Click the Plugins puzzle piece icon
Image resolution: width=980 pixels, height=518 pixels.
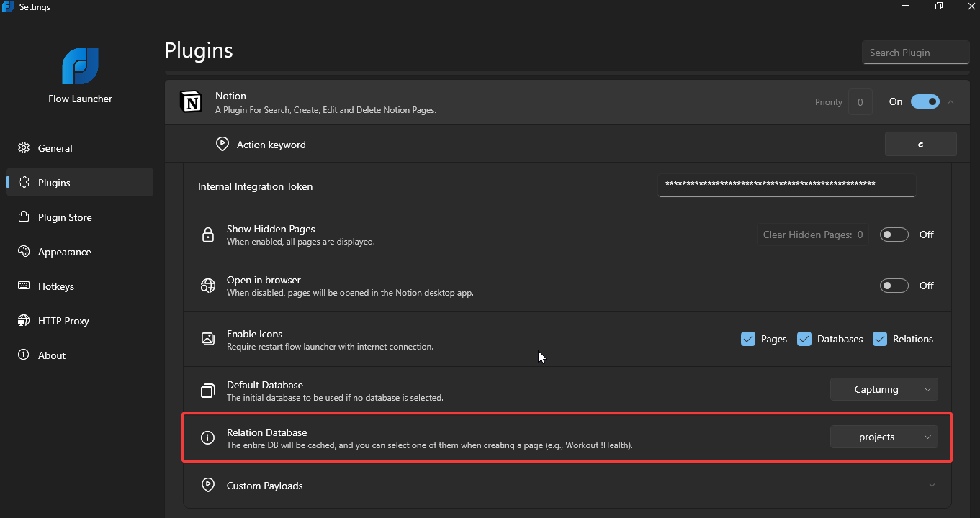(24, 183)
